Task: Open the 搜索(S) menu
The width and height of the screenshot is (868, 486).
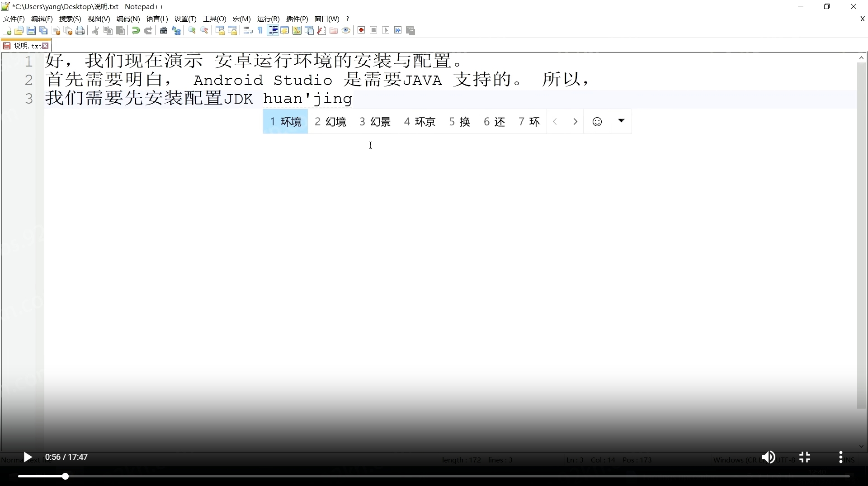Action: [70, 19]
